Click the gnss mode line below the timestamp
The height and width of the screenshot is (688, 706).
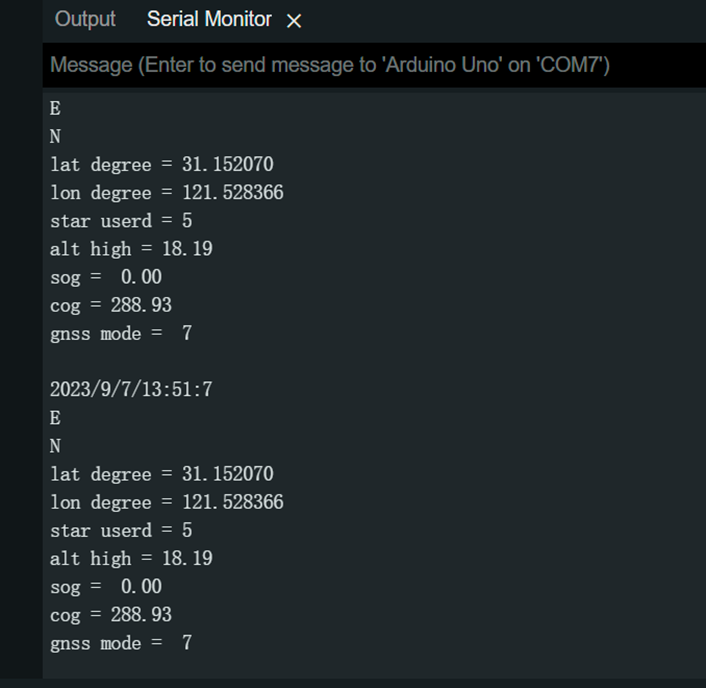[x=121, y=643]
